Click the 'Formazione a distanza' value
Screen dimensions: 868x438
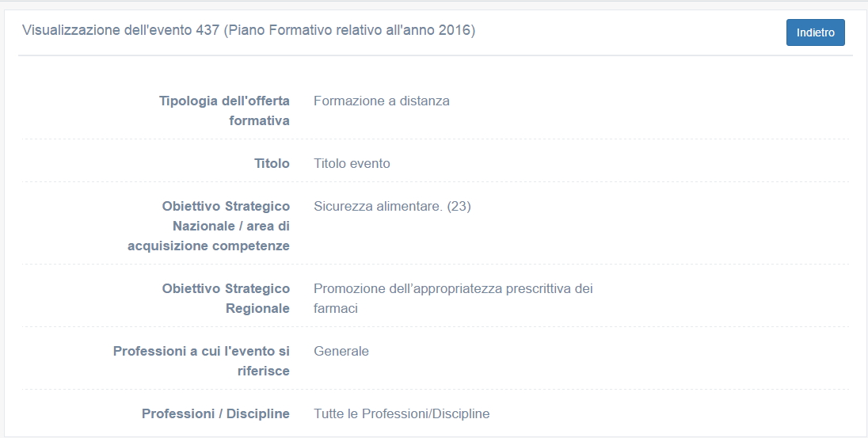(381, 101)
